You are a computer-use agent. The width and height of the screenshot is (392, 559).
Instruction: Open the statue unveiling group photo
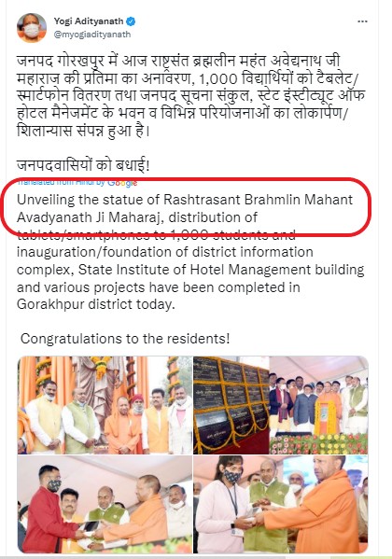[105, 405]
